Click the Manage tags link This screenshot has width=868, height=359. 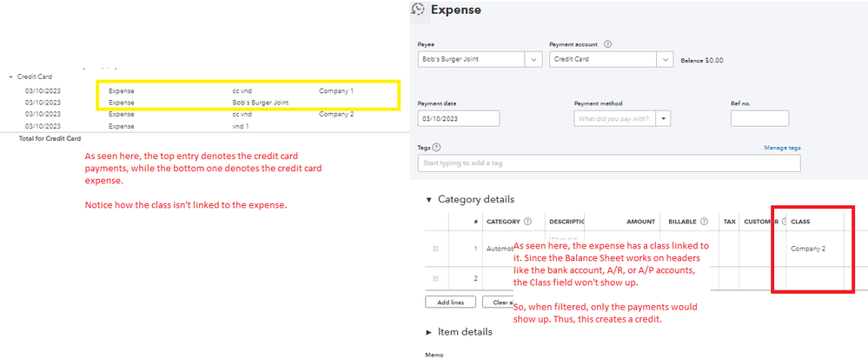click(x=782, y=148)
